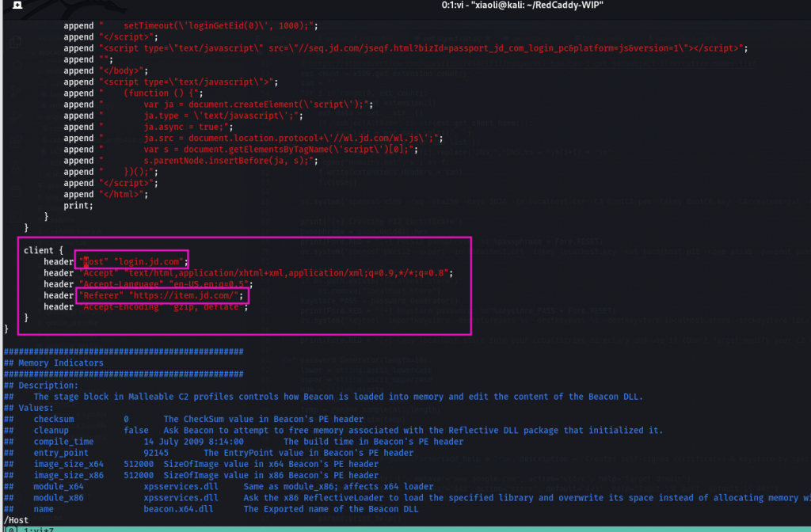Click the Accept header text/html value line
The width and height of the screenshot is (811, 532).
(x=248, y=273)
